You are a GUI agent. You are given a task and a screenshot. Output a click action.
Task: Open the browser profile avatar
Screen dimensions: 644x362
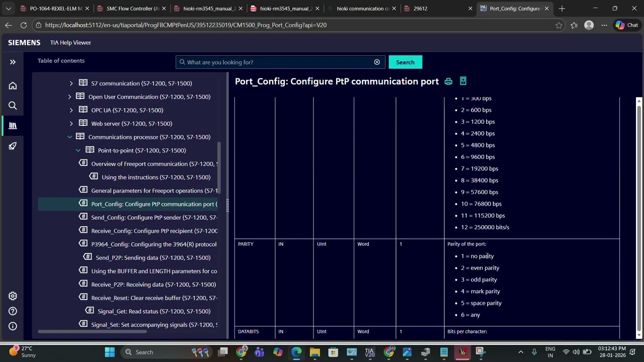point(589,25)
